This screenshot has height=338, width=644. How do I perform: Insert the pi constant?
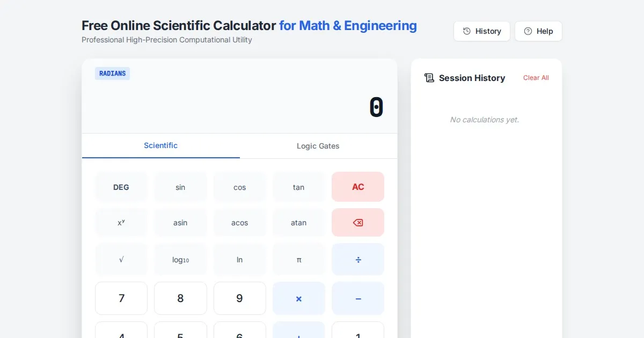(x=299, y=260)
